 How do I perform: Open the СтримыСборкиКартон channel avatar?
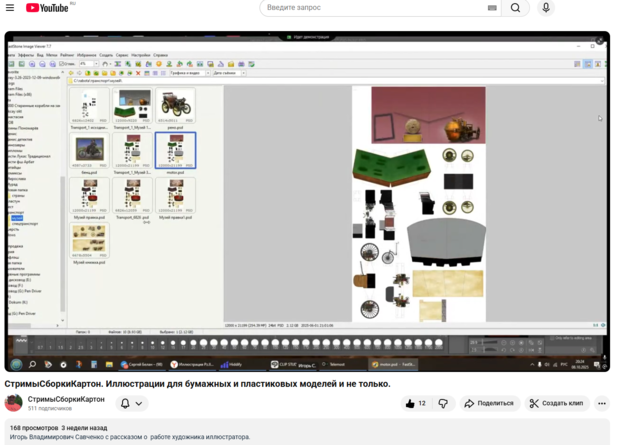coord(14,403)
